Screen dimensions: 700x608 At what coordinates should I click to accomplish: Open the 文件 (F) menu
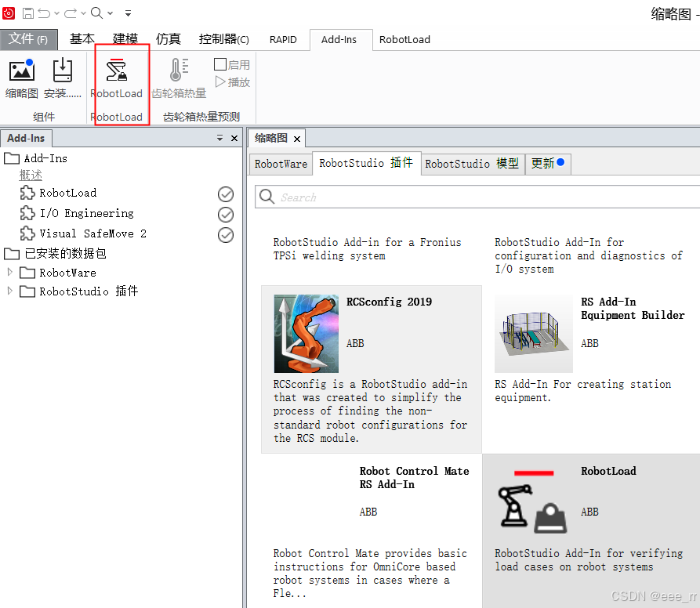(28, 39)
